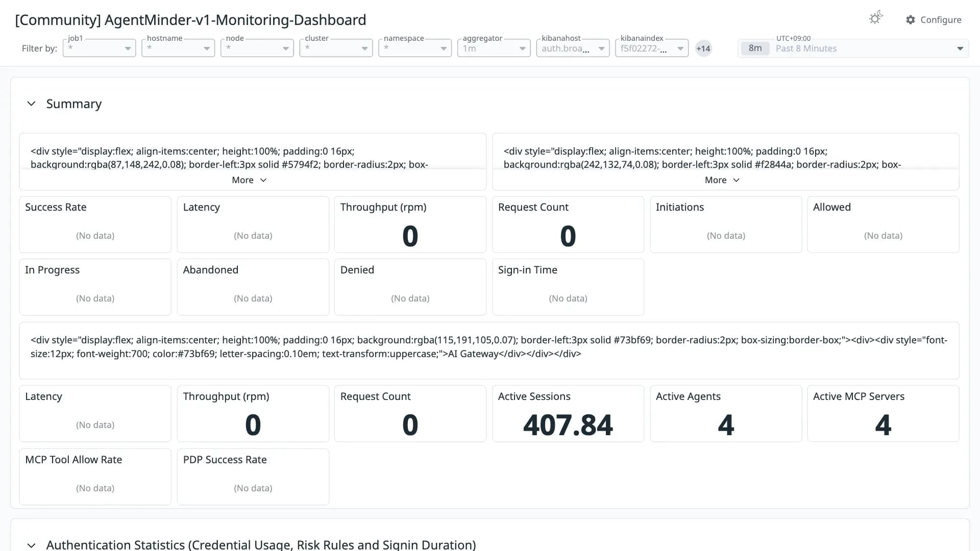This screenshot has height=551, width=980.
Task: Collapse the Summary section chevron
Action: pos(31,104)
